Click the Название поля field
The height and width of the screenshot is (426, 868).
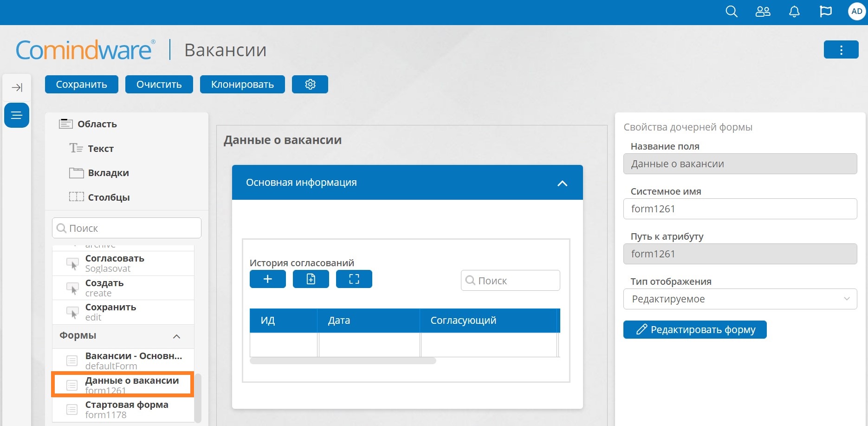click(740, 164)
